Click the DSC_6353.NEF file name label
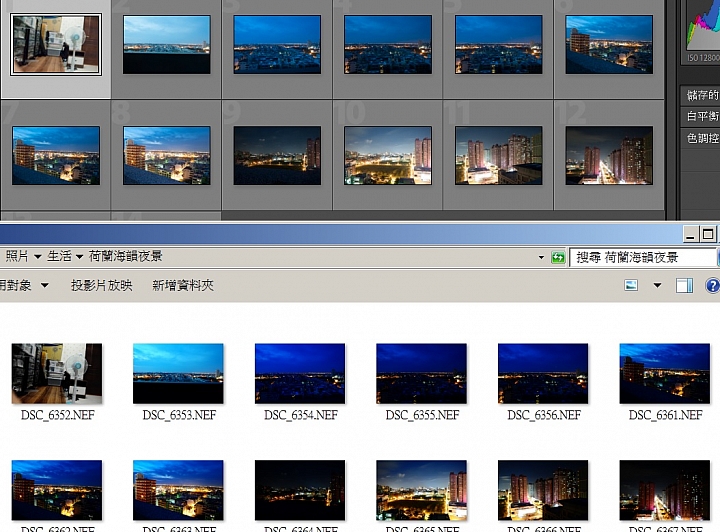This screenshot has width=720, height=532. tap(179, 415)
